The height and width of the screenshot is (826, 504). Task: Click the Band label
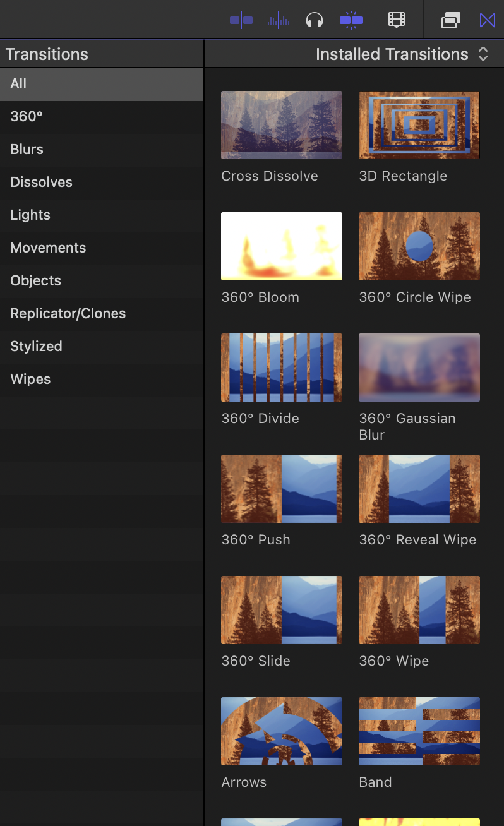point(375,782)
